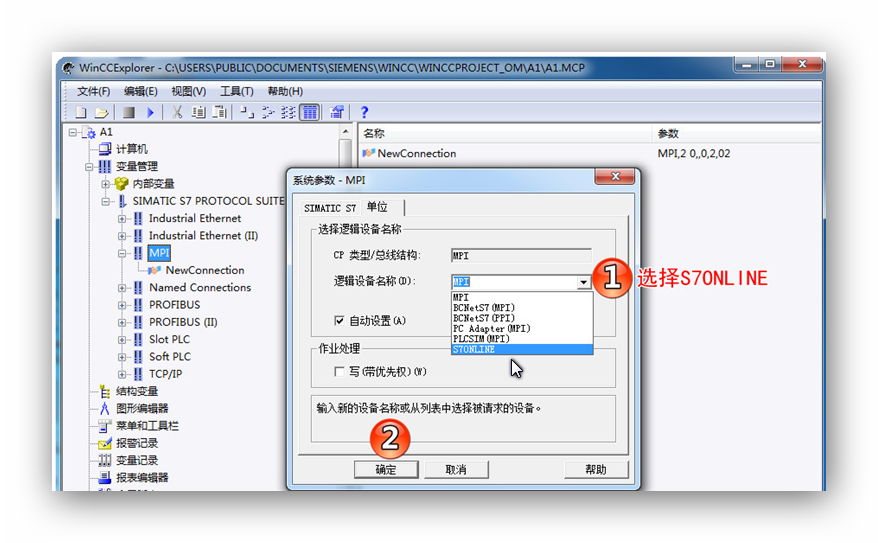Choose PLCSIM(MPI) in the list
Viewport: 878px width, 543px height.
click(522, 339)
